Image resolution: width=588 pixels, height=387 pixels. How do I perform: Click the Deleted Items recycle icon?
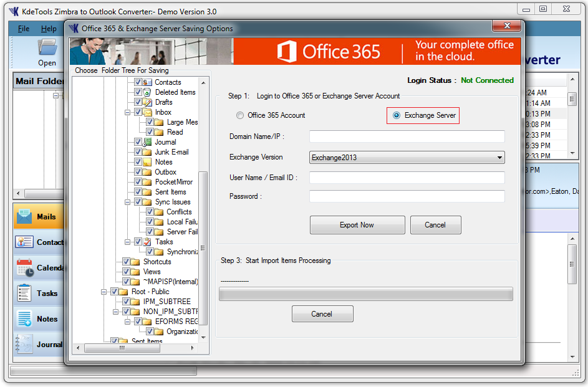point(148,92)
